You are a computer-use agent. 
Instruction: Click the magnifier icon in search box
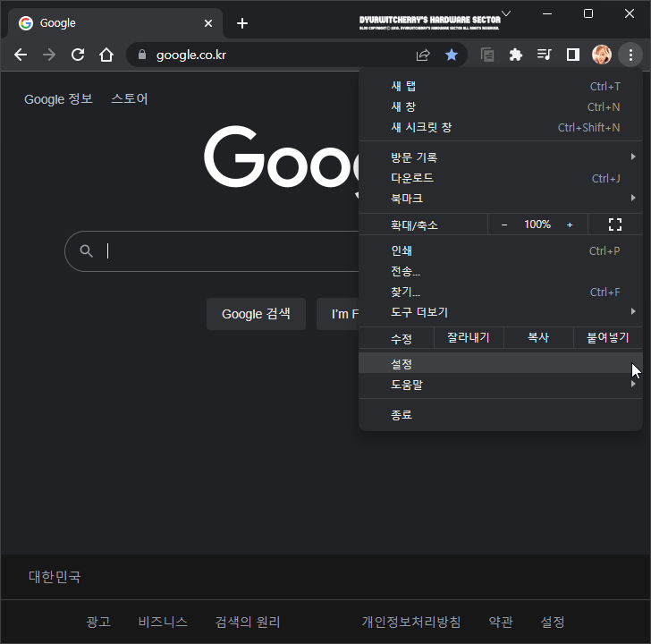tap(87, 250)
